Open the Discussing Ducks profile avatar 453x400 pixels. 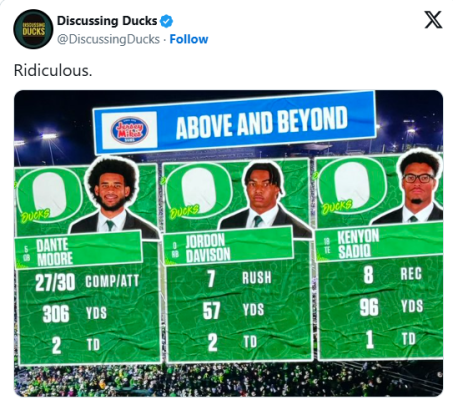point(33,29)
